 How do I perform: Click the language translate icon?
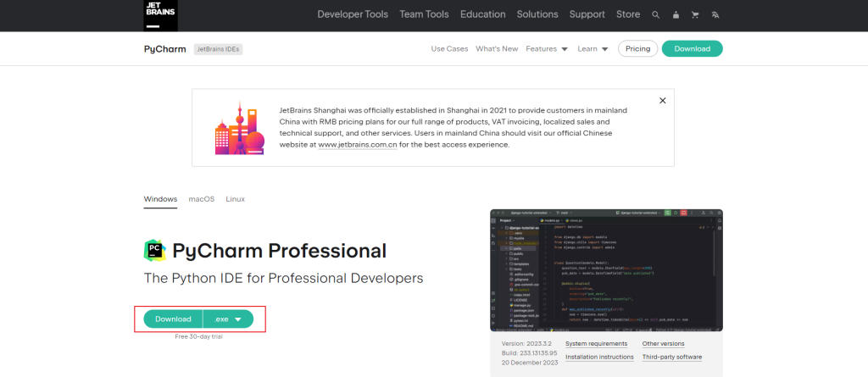(x=715, y=14)
